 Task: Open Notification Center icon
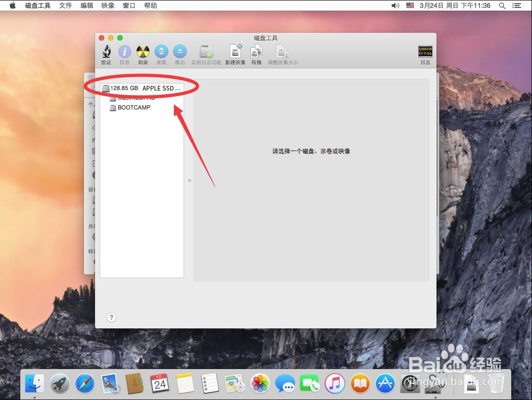(517, 5)
